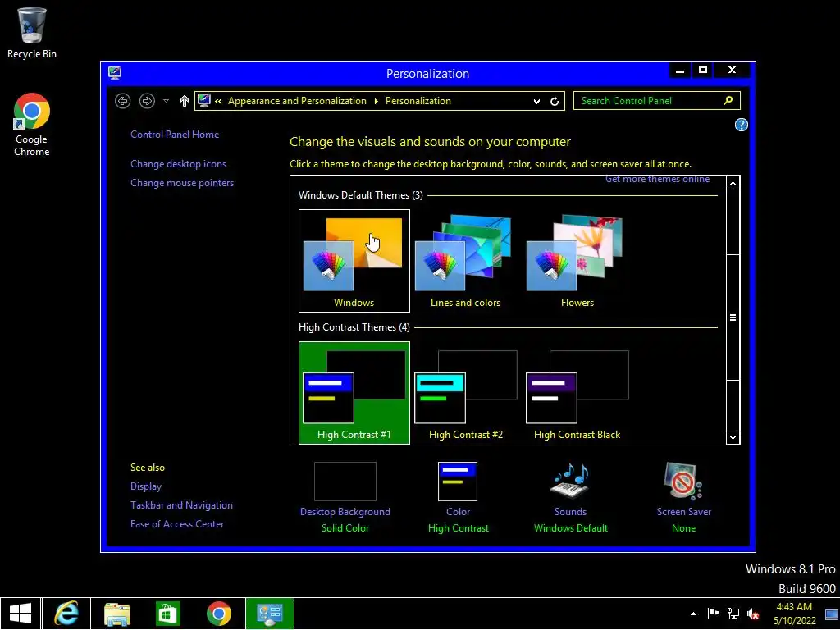Open Display link under See also
Viewport: 840px width, 630px height.
[146, 486]
